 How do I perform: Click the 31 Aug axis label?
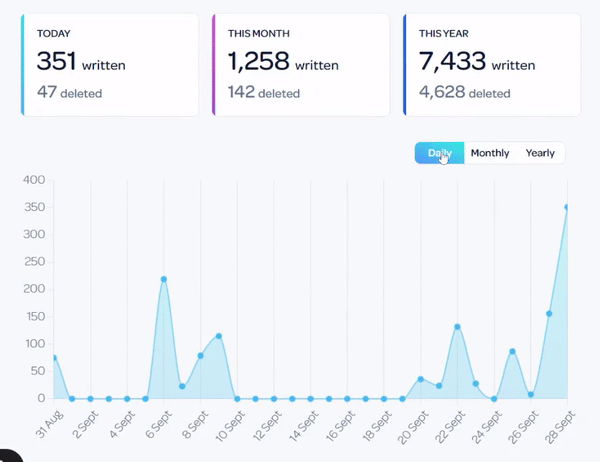point(49,424)
